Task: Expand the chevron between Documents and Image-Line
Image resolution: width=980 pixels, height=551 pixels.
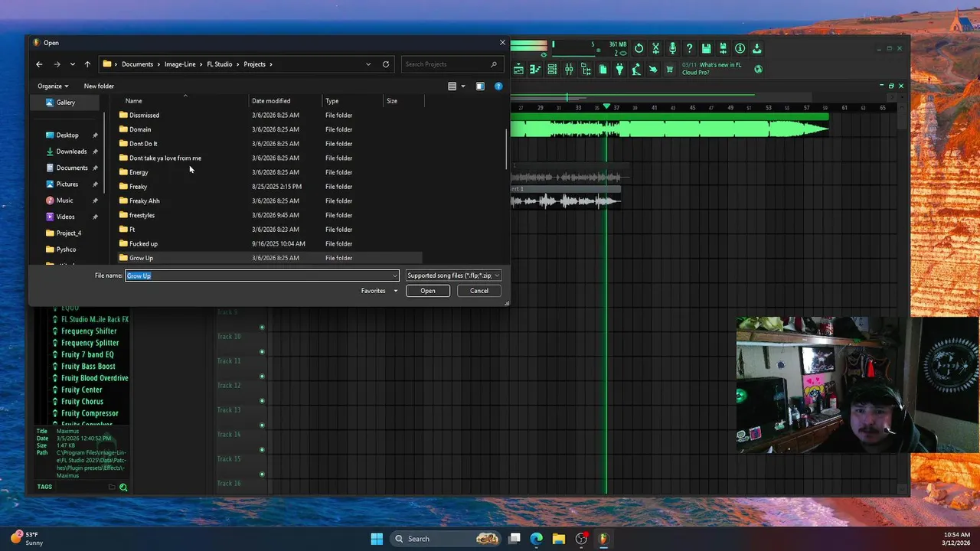Action: (x=158, y=64)
